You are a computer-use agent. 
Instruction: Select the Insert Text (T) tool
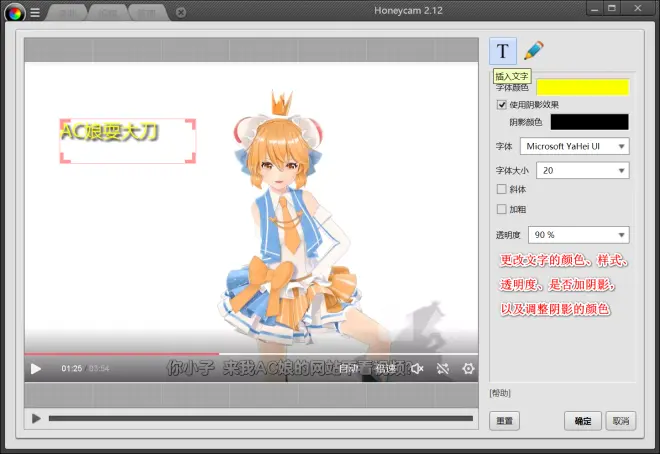coord(503,51)
